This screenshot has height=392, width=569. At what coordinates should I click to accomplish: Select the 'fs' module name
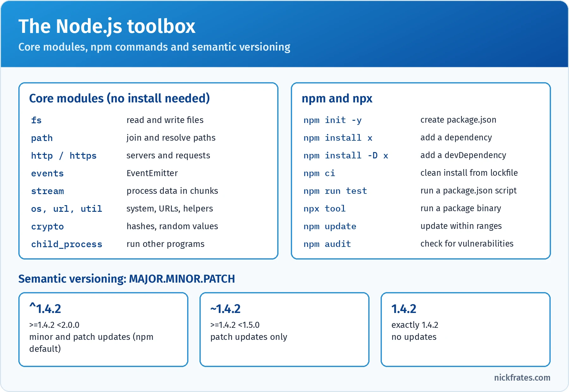[x=36, y=120]
